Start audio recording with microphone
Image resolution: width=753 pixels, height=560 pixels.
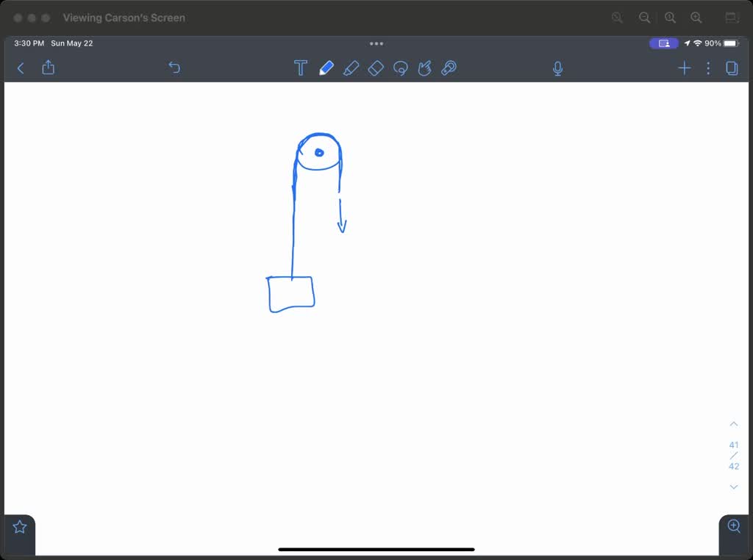(x=557, y=68)
